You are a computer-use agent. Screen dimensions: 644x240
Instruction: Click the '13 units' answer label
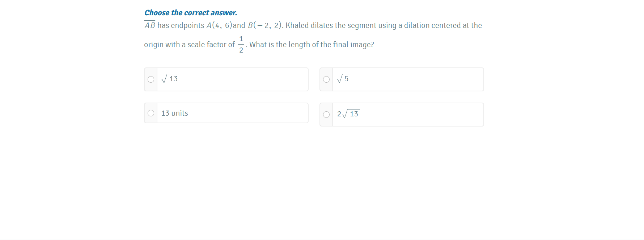(x=175, y=113)
